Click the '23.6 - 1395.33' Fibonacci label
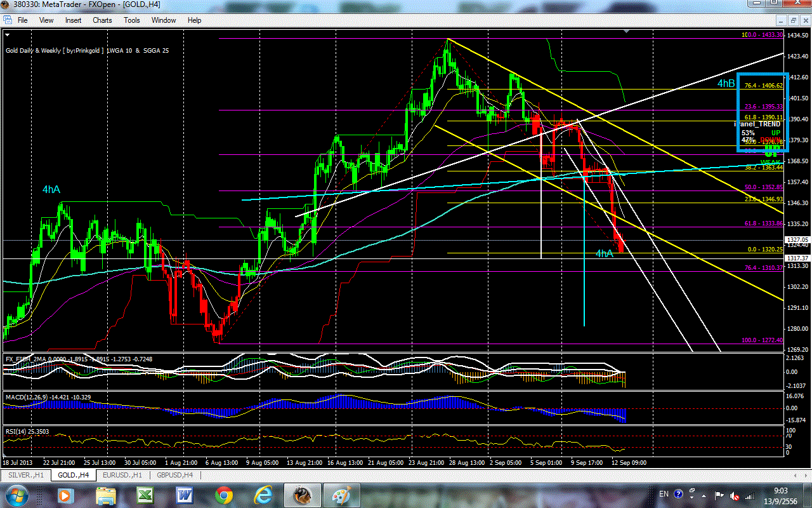 tap(764, 107)
